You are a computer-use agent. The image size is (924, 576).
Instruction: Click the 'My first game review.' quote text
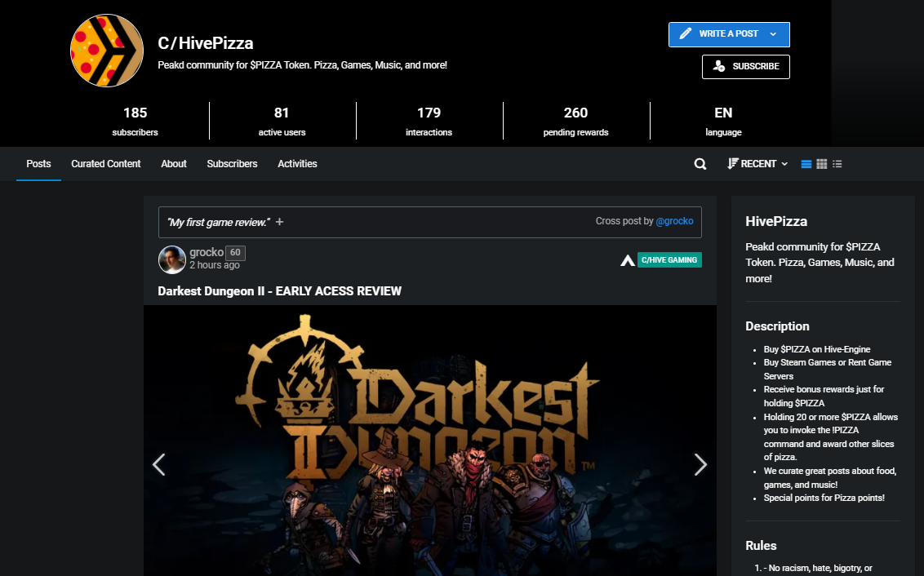pyautogui.click(x=219, y=222)
